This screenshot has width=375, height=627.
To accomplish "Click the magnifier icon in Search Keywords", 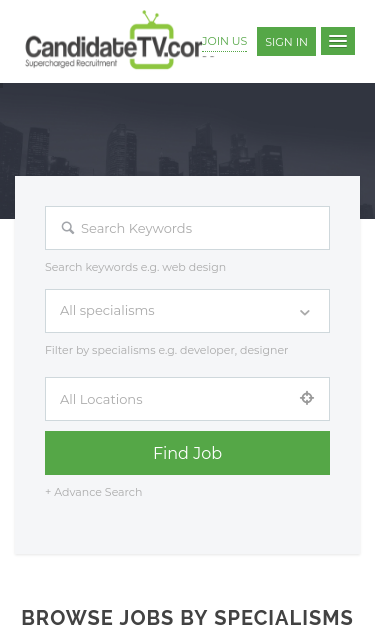I will click(68, 228).
